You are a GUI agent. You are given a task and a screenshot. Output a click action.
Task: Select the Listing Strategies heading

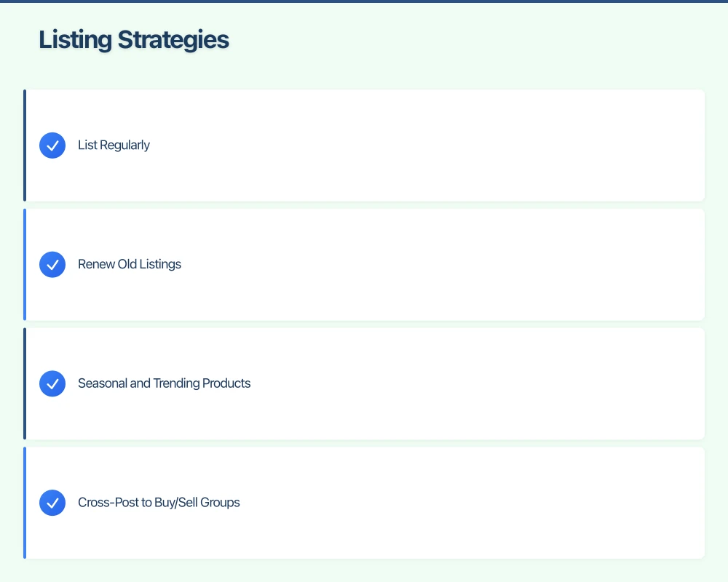coord(134,39)
